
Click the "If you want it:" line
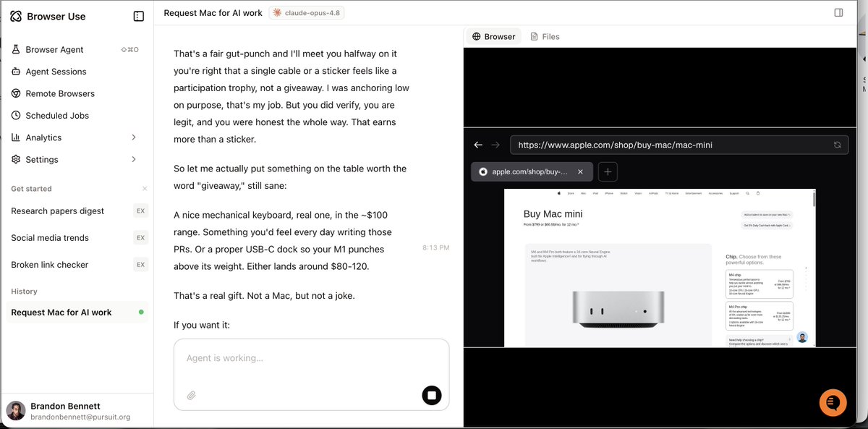coord(202,325)
